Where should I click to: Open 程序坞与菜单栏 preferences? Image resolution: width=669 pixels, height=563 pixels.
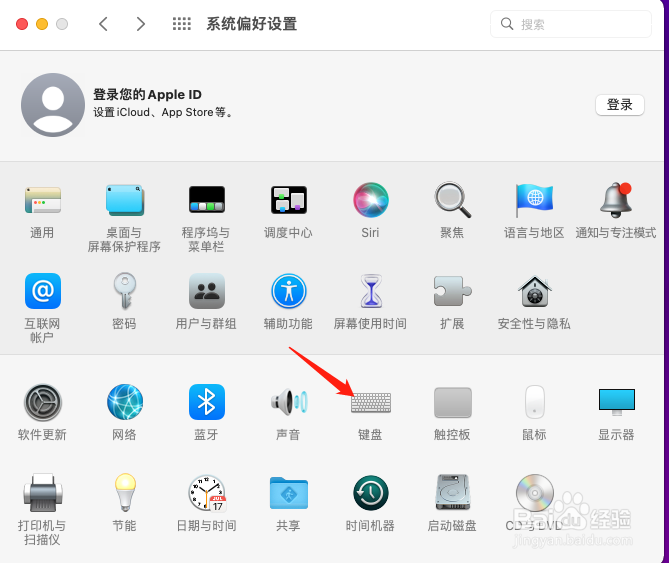click(207, 200)
